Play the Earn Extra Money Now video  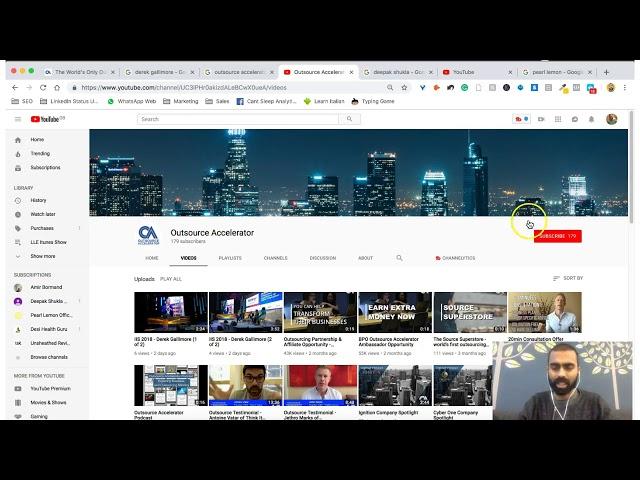tap(395, 312)
